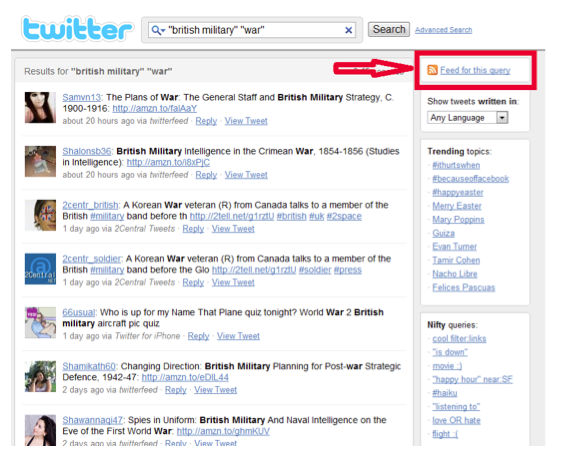The height and width of the screenshot is (465, 565).
Task: Open nifty query "listening to"
Action: pyautogui.click(x=456, y=407)
